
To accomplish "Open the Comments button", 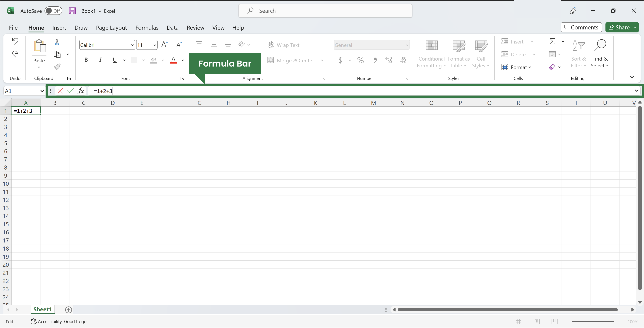I will (581, 27).
